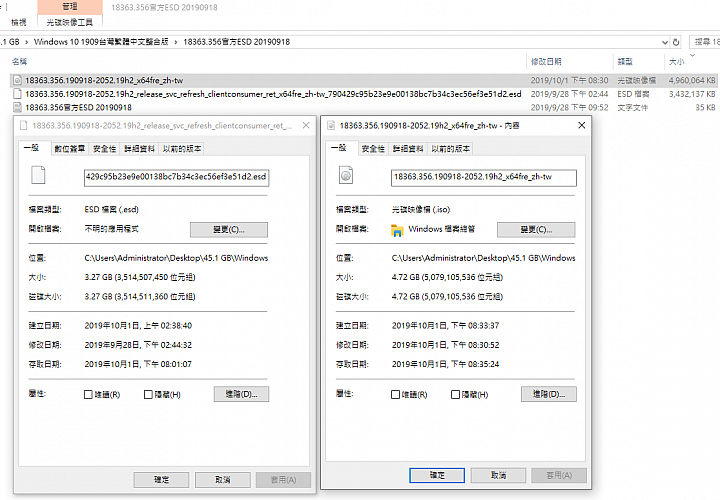Click the 35 KB size cell
720x500 pixels.
coord(705,107)
